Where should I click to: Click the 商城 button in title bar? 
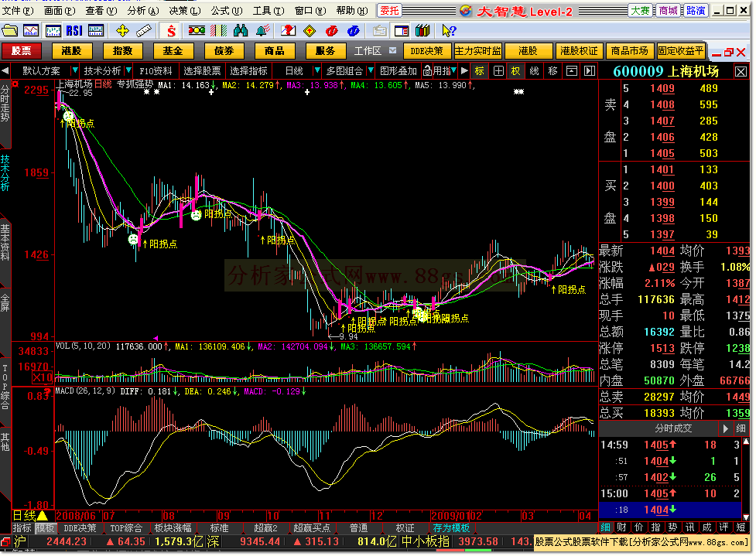coord(669,11)
